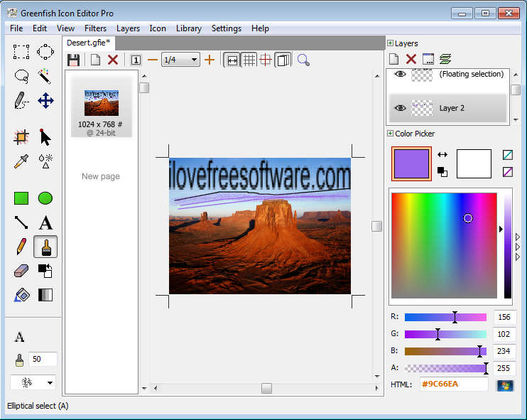Open the Layers menu
Image resolution: width=527 pixels, height=420 pixels.
click(128, 28)
